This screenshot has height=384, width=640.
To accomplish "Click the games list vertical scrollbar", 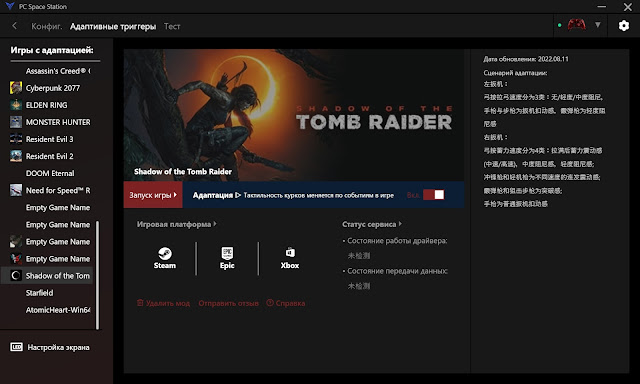I will coord(97,275).
